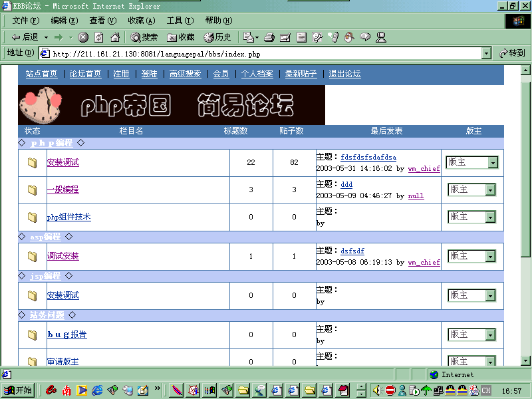Click the Back (后退) button
Screen dimensions: 532x399
point(25,37)
